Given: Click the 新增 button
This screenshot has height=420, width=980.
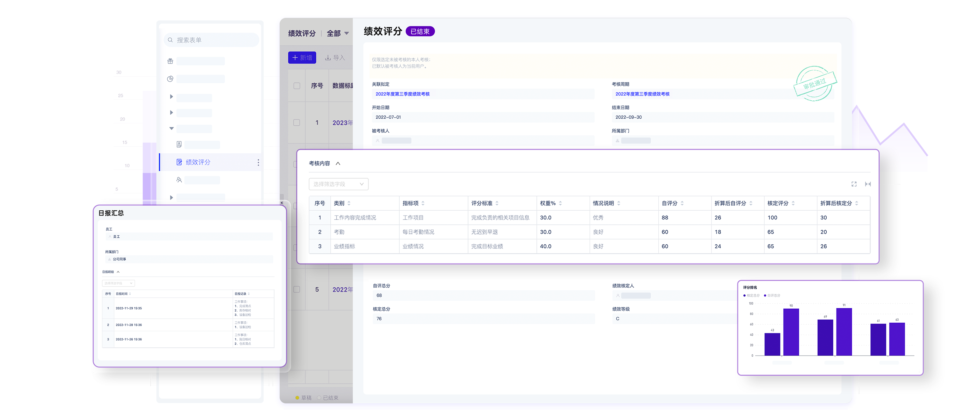Looking at the screenshot, I should tap(302, 58).
